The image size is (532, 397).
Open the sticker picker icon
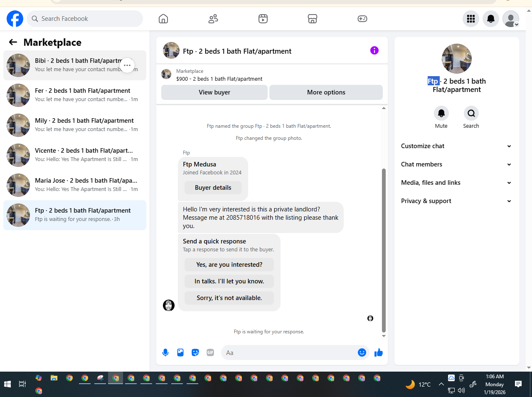[195, 352]
